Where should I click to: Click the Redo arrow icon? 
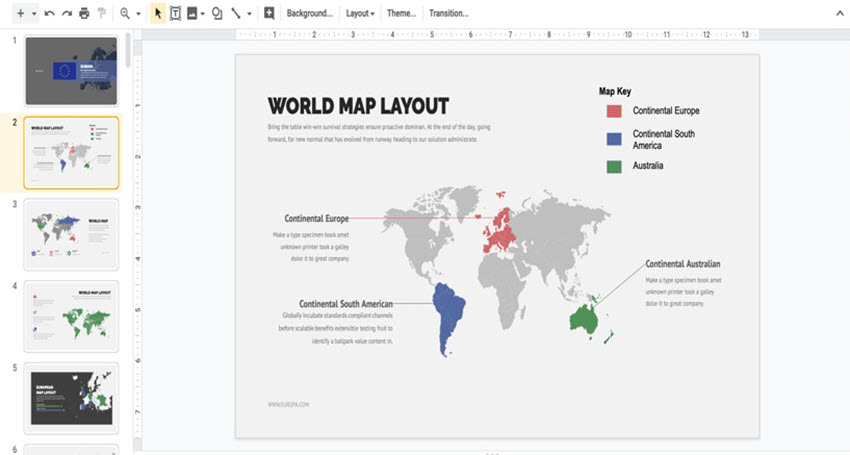(x=66, y=13)
